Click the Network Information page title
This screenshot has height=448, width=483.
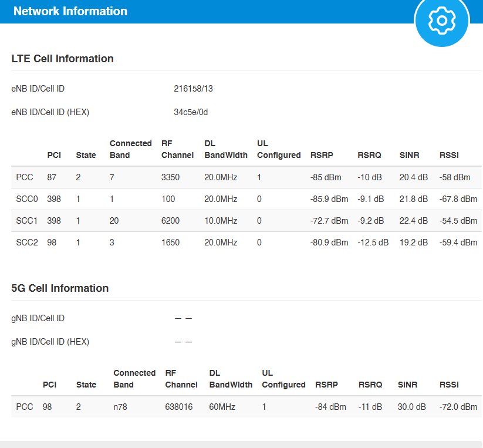[x=70, y=11]
